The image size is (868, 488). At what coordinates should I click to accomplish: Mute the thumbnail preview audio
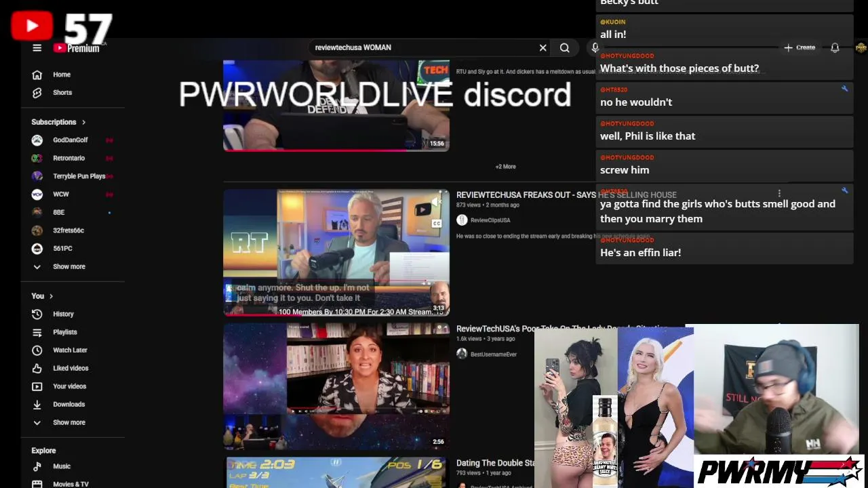[x=438, y=201]
